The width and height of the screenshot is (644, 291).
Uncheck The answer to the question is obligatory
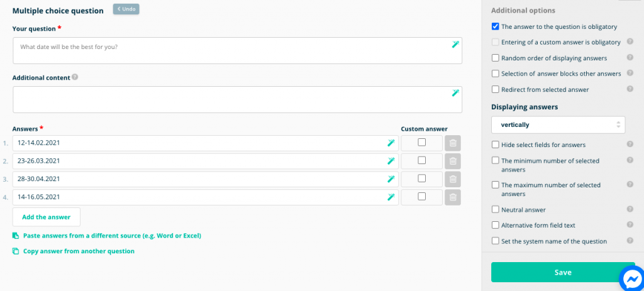click(x=496, y=26)
